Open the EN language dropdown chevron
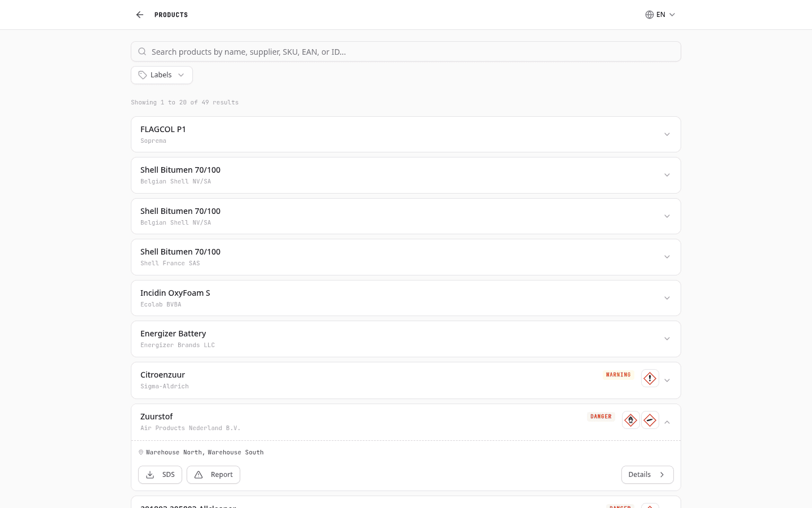Viewport: 812px width, 508px height. click(672, 15)
